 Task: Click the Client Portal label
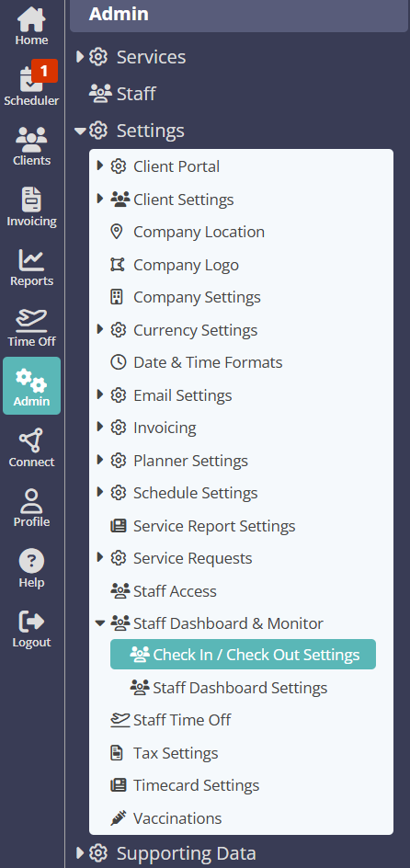click(177, 166)
